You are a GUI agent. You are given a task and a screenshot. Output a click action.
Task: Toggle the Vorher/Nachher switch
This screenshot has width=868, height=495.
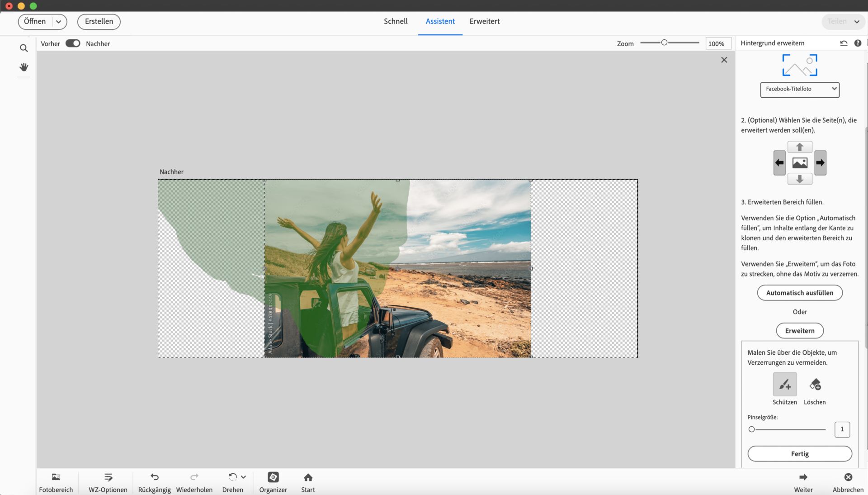coord(73,43)
